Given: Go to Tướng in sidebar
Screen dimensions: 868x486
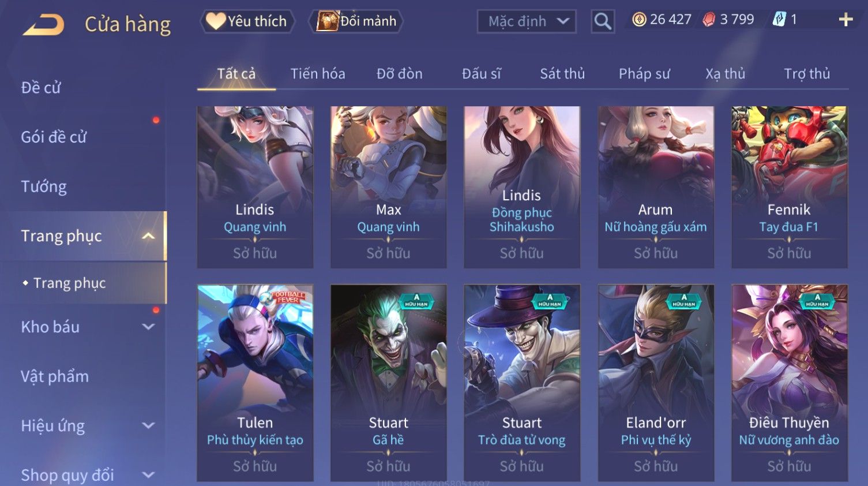Looking at the screenshot, I should point(44,187).
